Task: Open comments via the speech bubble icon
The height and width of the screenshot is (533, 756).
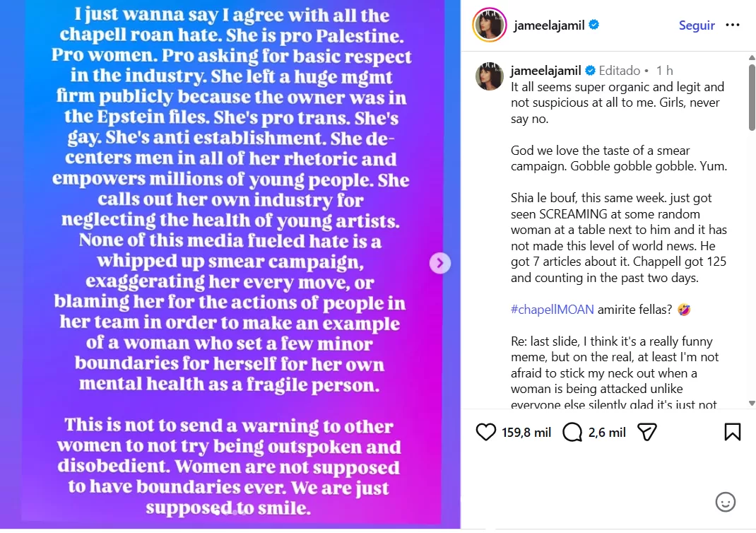Action: pos(572,432)
